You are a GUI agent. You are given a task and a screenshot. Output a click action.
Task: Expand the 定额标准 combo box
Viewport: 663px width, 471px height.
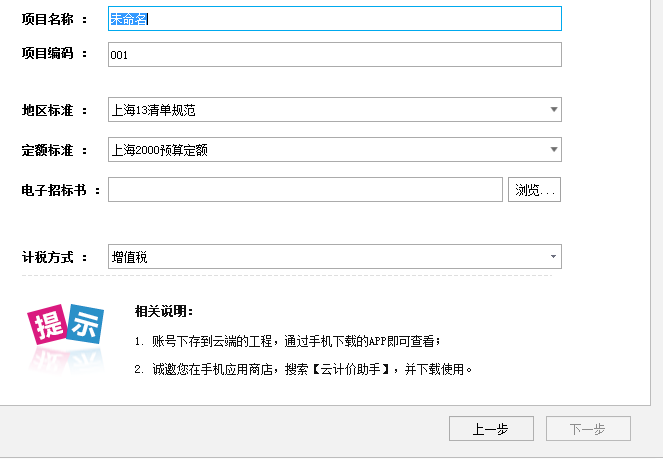553,150
